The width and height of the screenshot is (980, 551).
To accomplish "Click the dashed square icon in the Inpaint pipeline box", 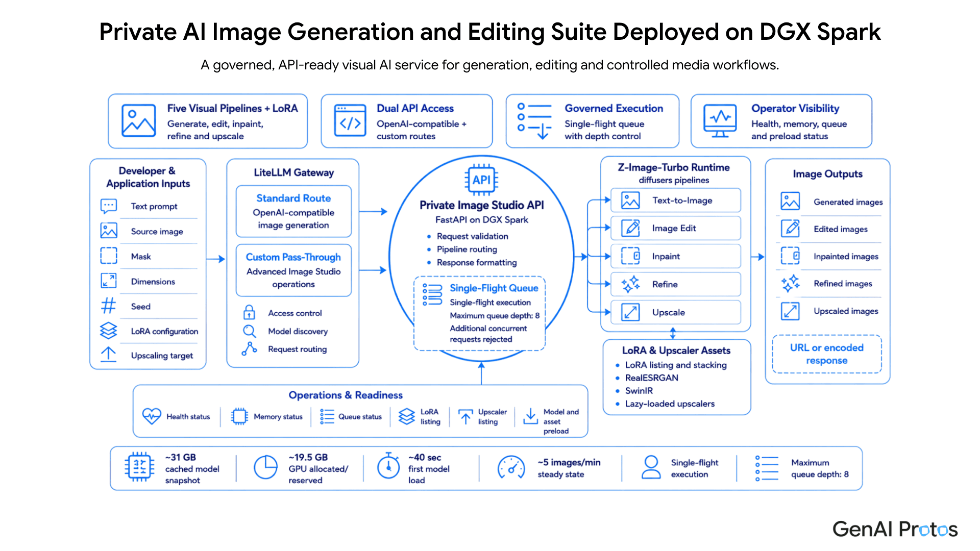I will point(630,256).
